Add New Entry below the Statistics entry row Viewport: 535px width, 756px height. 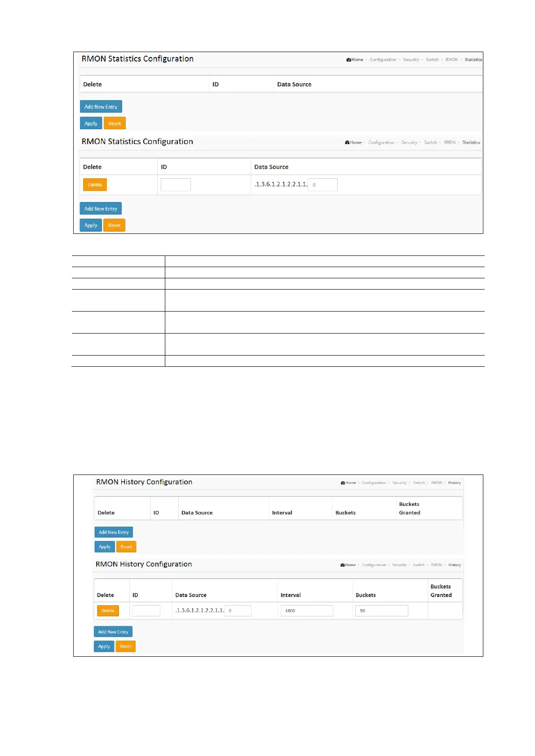(x=101, y=209)
